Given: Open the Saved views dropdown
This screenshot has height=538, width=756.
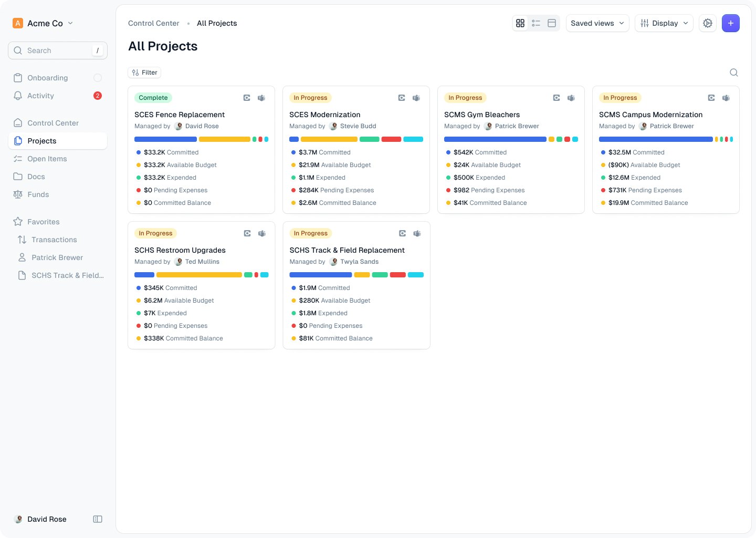Looking at the screenshot, I should pyautogui.click(x=597, y=23).
